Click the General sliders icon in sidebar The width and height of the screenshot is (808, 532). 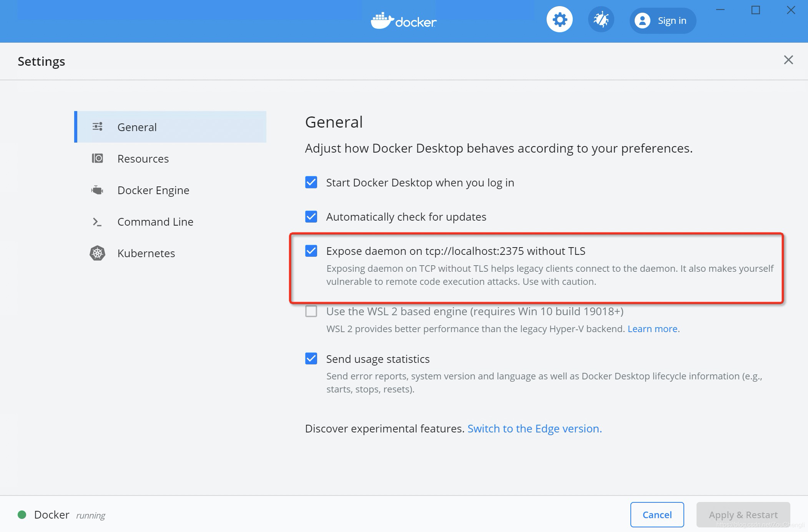(x=97, y=126)
